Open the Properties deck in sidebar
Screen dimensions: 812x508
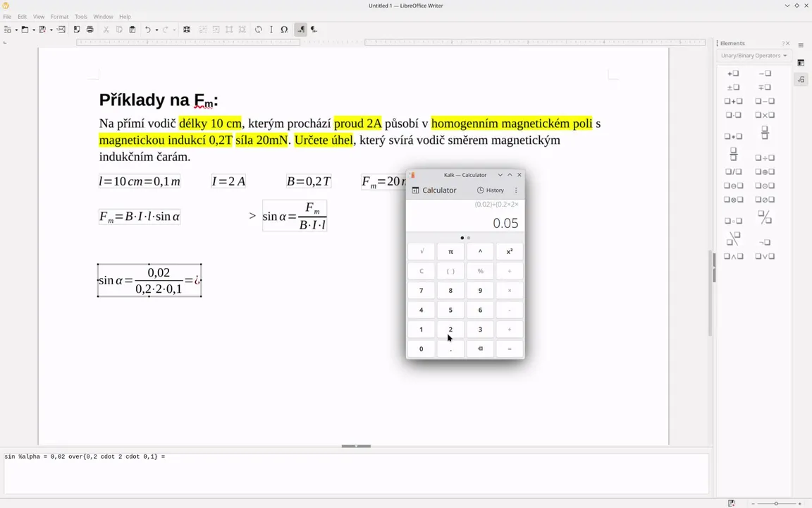click(801, 63)
